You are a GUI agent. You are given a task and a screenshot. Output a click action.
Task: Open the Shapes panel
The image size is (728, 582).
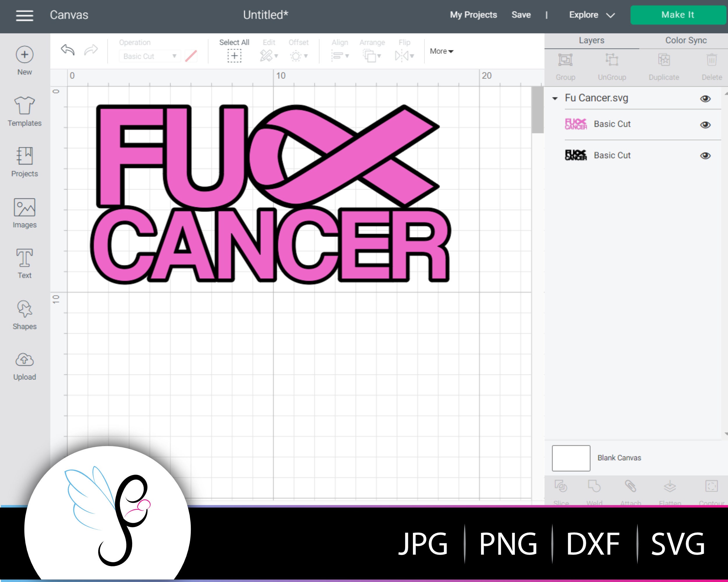tap(24, 314)
